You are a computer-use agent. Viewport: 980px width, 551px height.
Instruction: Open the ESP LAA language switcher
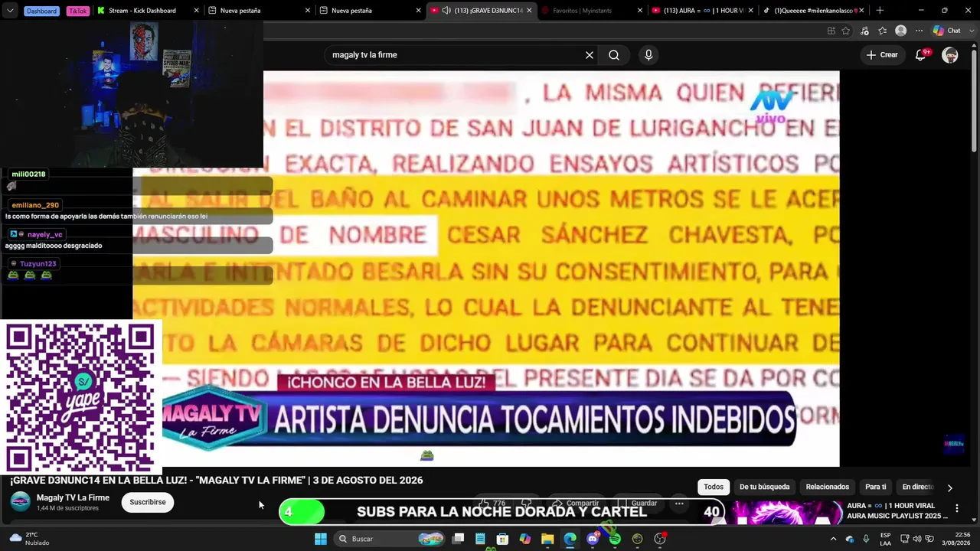point(885,539)
